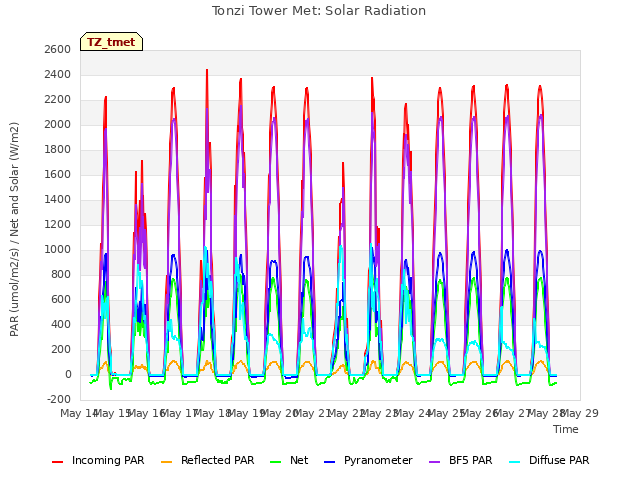Click the cyan Diffuse PAR legend swatch
The width and height of the screenshot is (640, 480).
coord(515,462)
